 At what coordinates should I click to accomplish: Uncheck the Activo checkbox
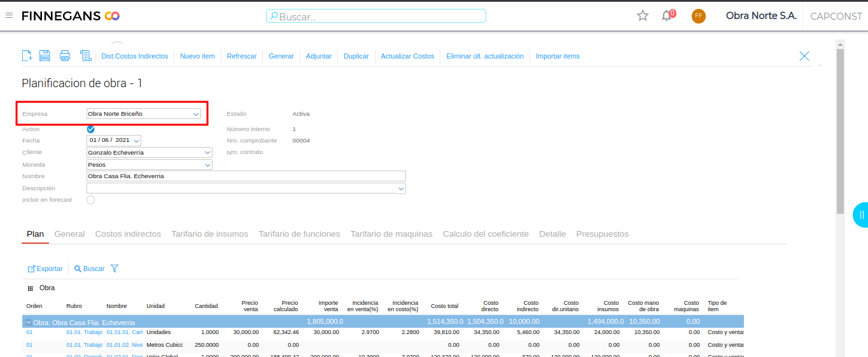pos(90,129)
